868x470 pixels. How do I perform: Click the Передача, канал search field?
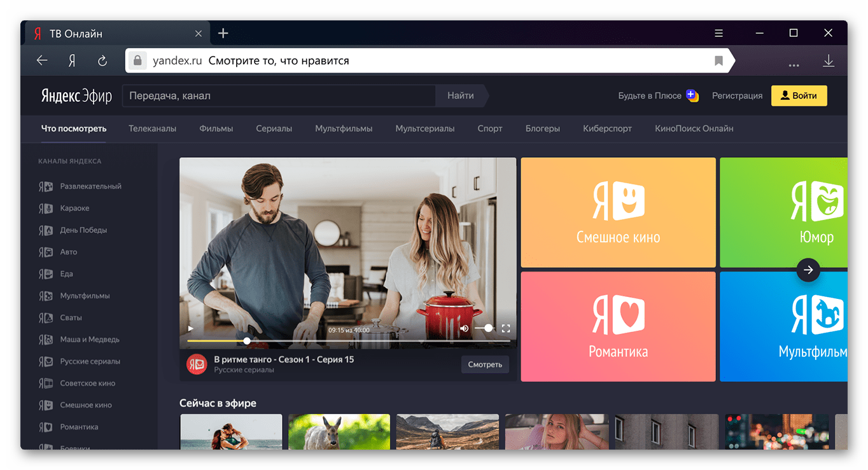pyautogui.click(x=279, y=96)
